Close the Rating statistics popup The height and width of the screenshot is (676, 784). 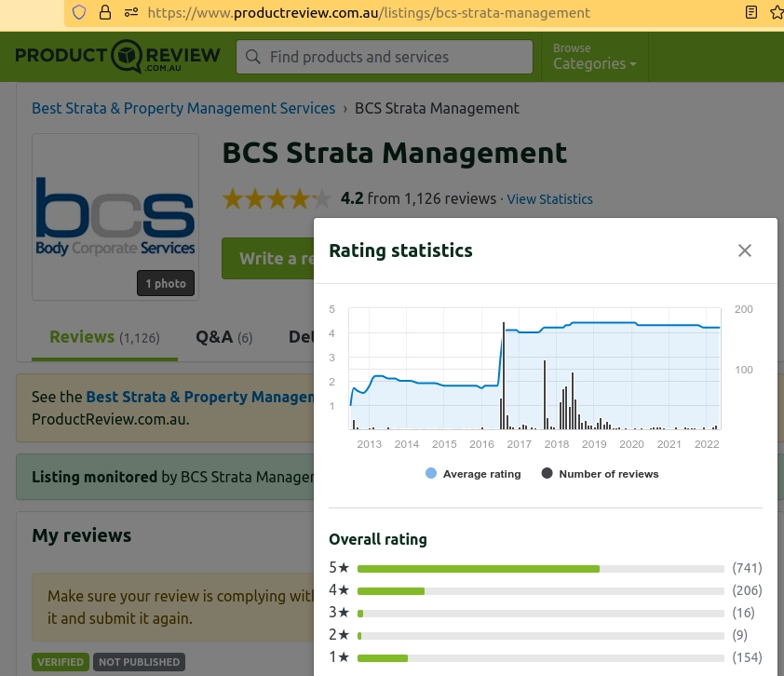745,250
